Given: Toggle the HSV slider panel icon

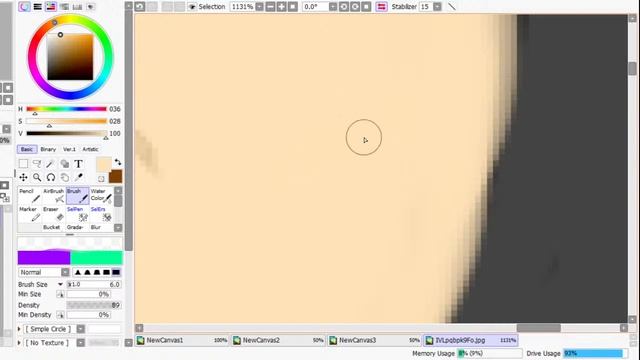Looking at the screenshot, I should click(x=51, y=7).
